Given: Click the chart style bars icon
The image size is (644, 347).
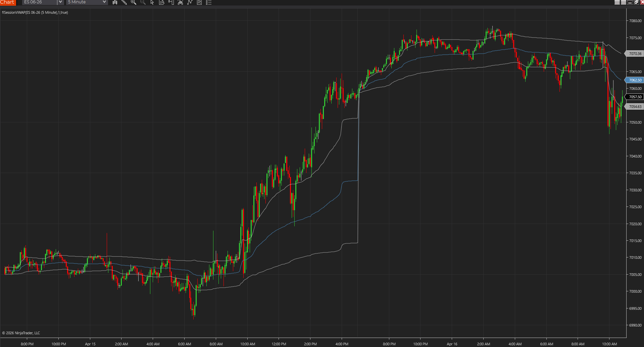Looking at the screenshot, I should pos(115,2).
